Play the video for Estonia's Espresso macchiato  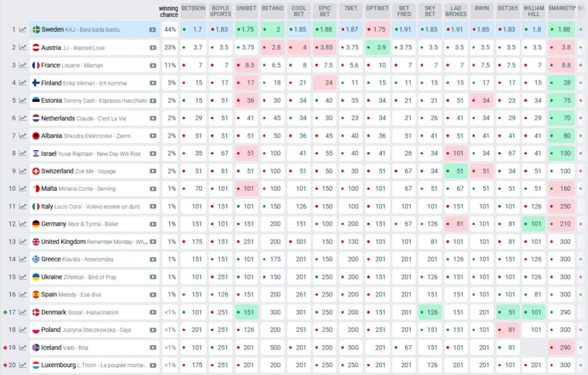(153, 100)
